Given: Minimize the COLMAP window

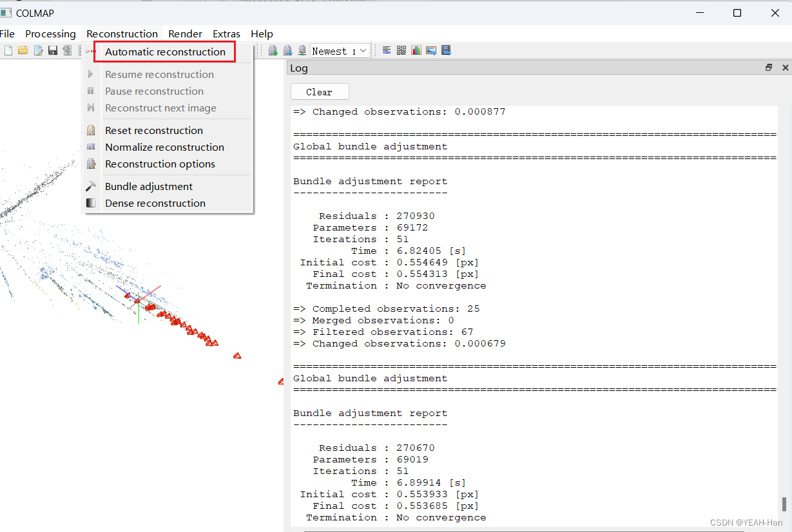Looking at the screenshot, I should point(700,13).
